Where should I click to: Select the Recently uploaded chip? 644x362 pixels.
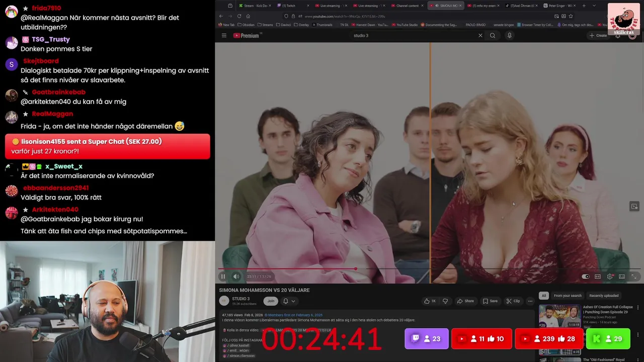pos(604,296)
